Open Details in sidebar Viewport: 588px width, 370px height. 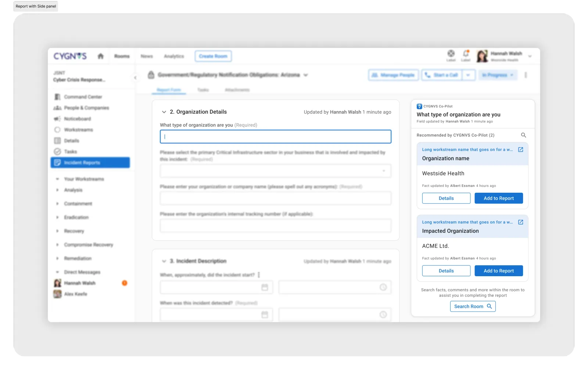pos(71,141)
